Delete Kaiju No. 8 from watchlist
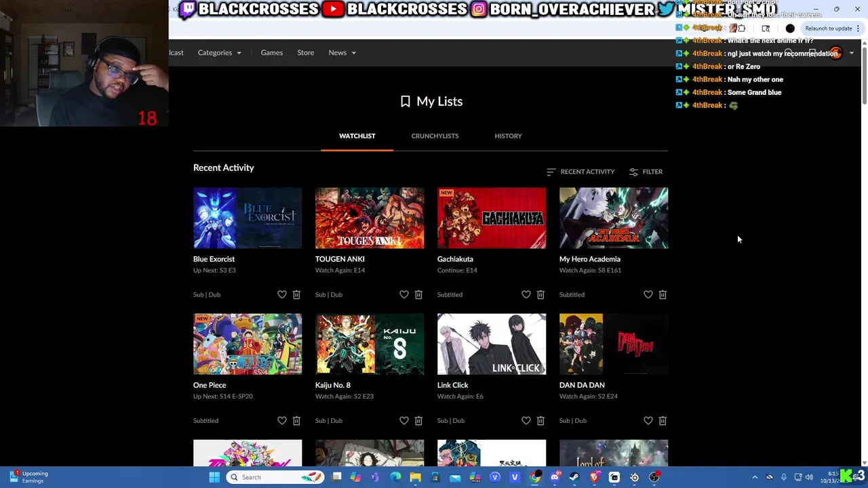868x488 pixels. click(418, 420)
